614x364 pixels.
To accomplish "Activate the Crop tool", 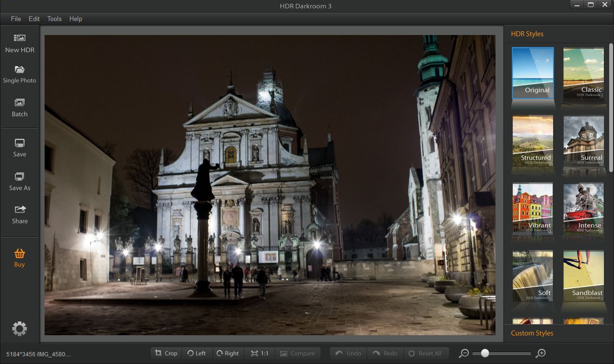I will click(x=165, y=353).
